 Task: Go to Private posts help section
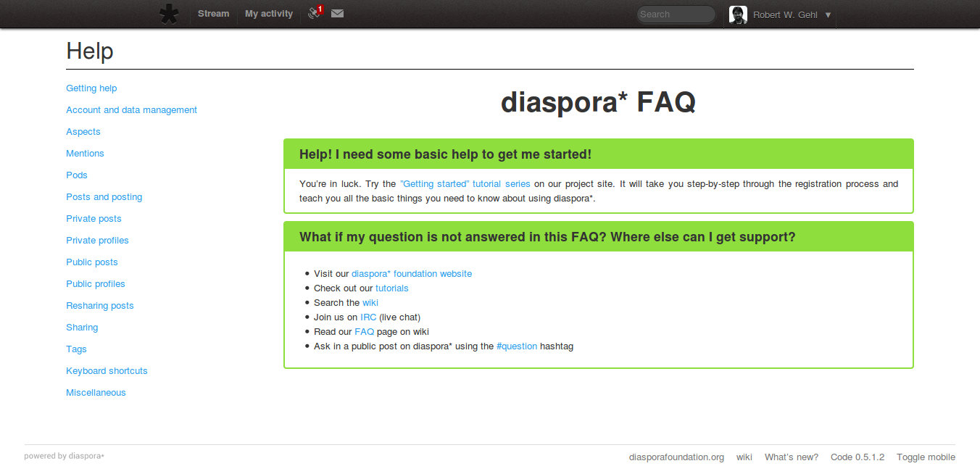[x=94, y=219]
